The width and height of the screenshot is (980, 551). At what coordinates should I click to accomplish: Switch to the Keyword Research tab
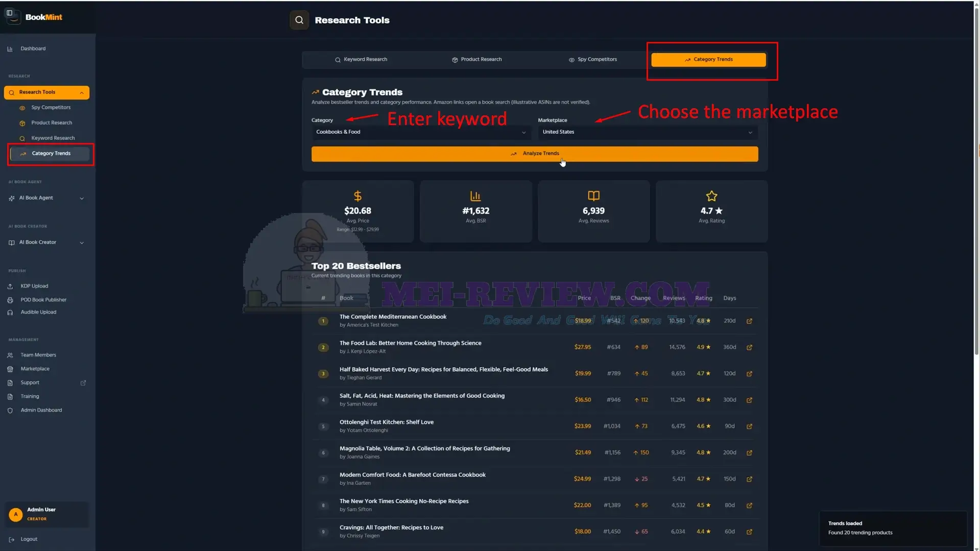pos(361,60)
